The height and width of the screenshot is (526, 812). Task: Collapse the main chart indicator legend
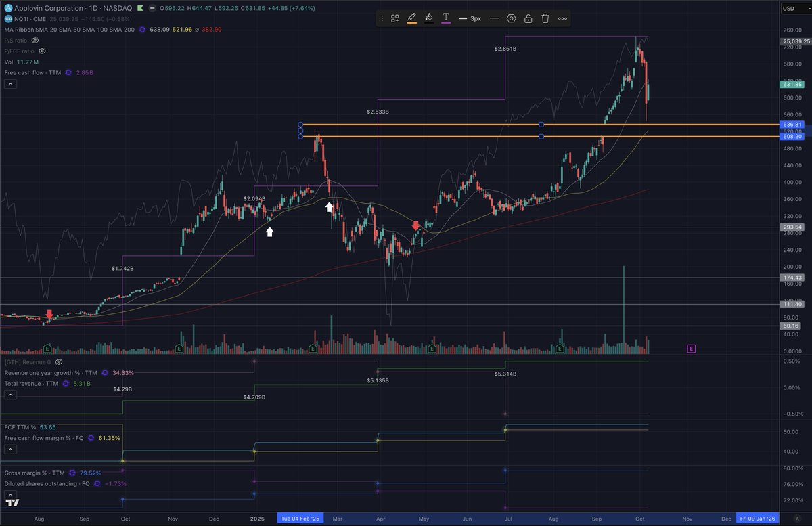coord(9,84)
